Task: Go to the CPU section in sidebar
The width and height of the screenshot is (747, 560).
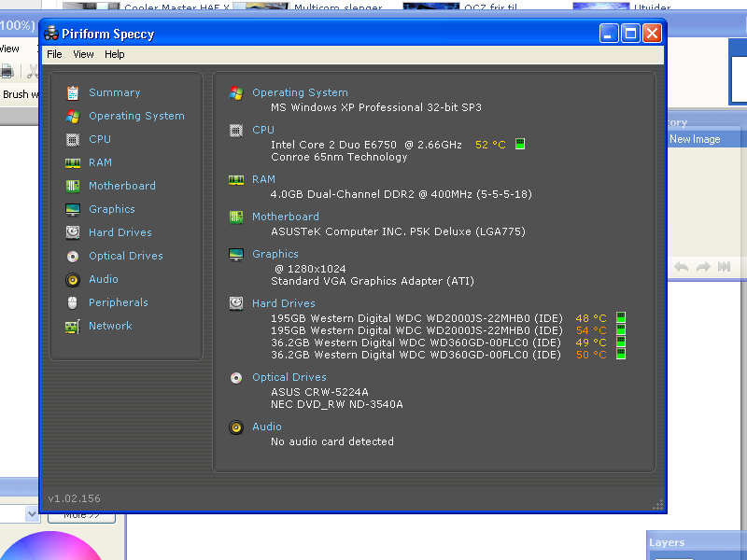Action: click(x=100, y=139)
